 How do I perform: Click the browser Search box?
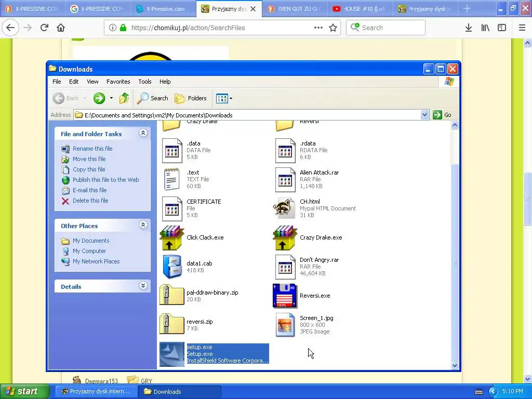[x=386, y=28]
